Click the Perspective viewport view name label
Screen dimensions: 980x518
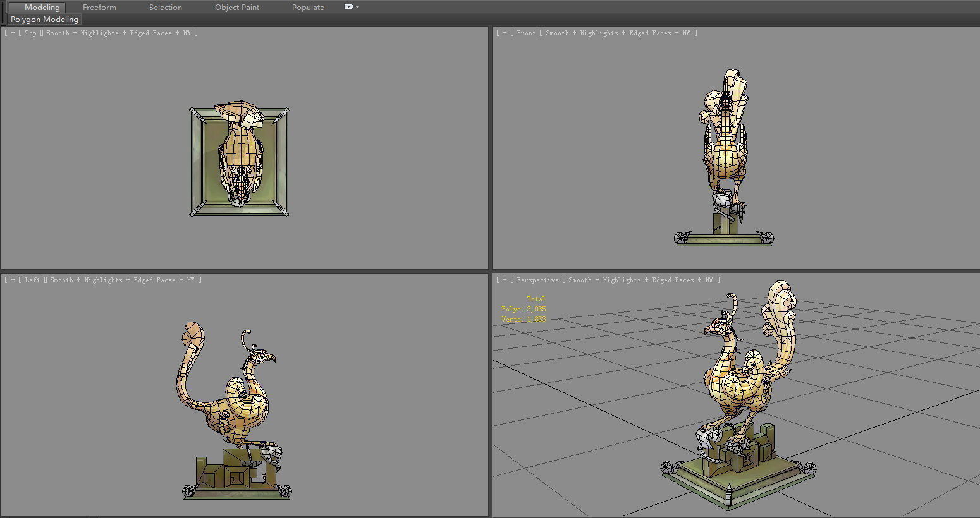click(x=537, y=280)
